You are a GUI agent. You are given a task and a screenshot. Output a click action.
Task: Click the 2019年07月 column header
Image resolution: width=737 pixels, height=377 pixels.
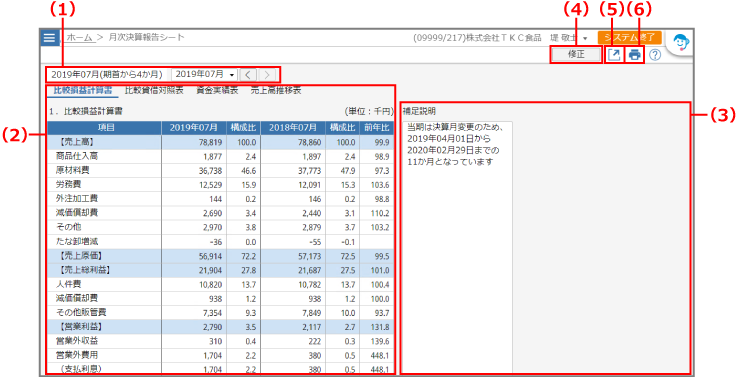(x=194, y=128)
